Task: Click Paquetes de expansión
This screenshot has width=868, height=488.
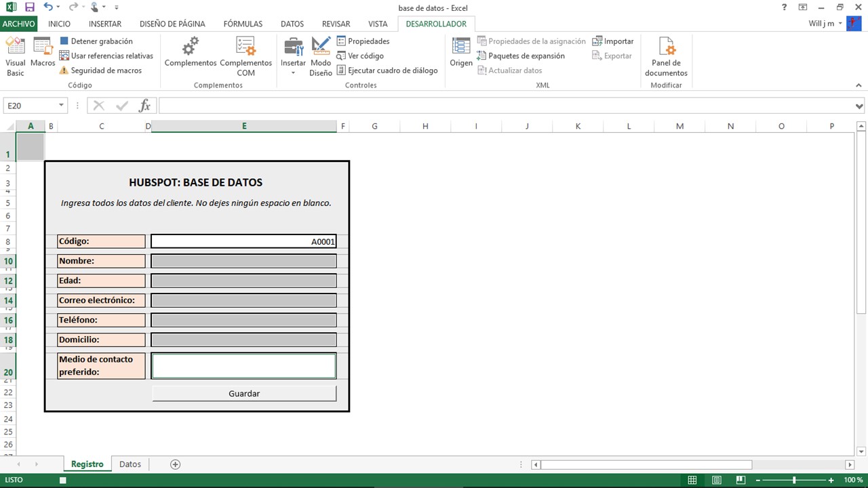Action: 521,56
